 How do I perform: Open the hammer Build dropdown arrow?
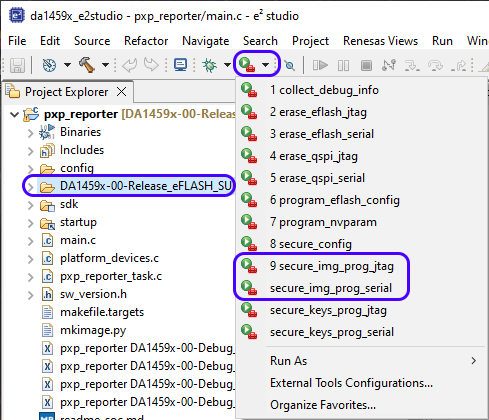[x=105, y=65]
